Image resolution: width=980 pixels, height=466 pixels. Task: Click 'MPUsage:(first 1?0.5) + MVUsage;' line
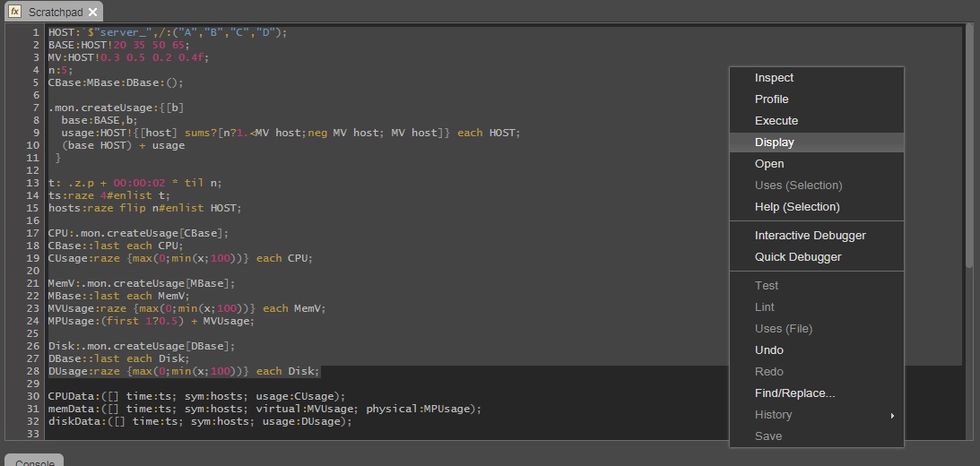152,321
